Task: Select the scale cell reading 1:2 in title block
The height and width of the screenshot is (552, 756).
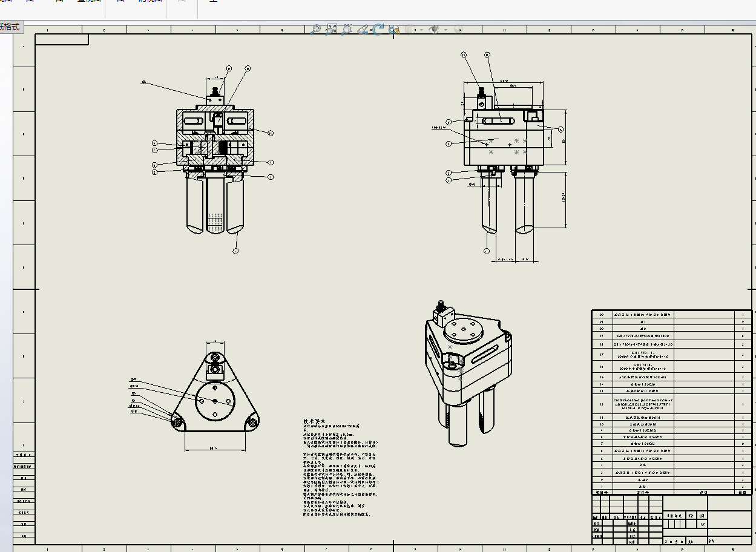Action: point(702,524)
